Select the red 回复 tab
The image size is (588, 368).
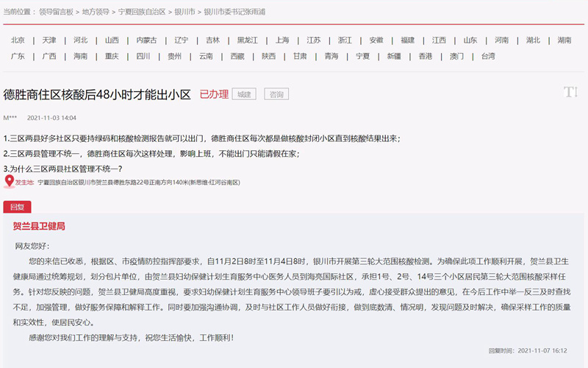[x=17, y=207]
